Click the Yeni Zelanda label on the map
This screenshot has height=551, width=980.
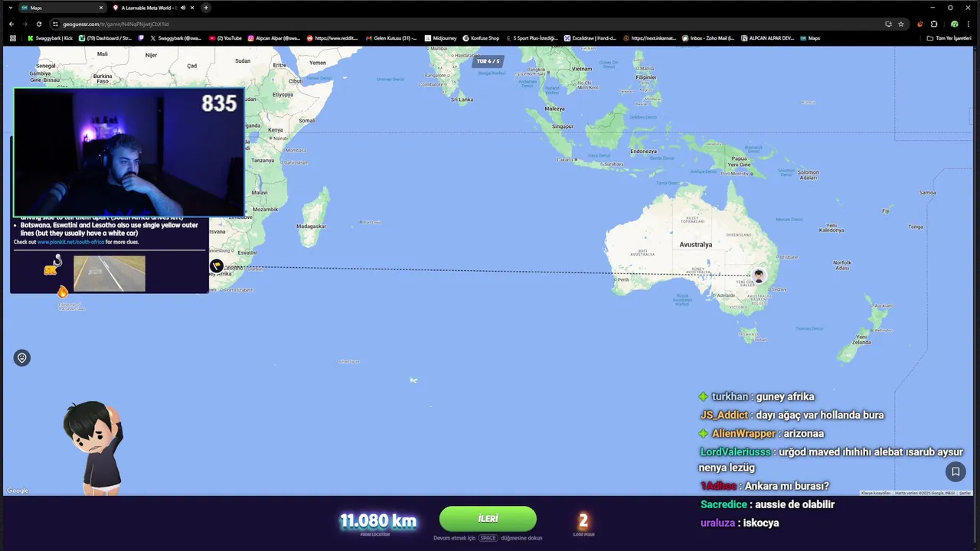(862, 339)
